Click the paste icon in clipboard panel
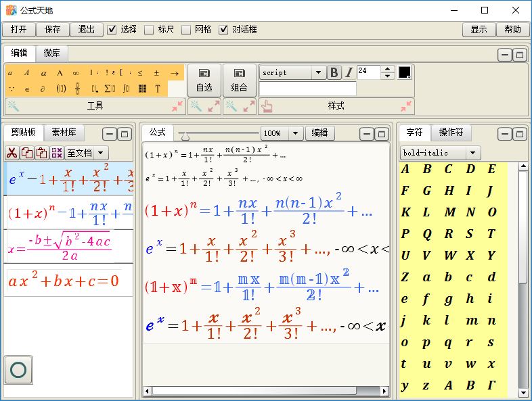The height and width of the screenshot is (401, 532). 42,154
